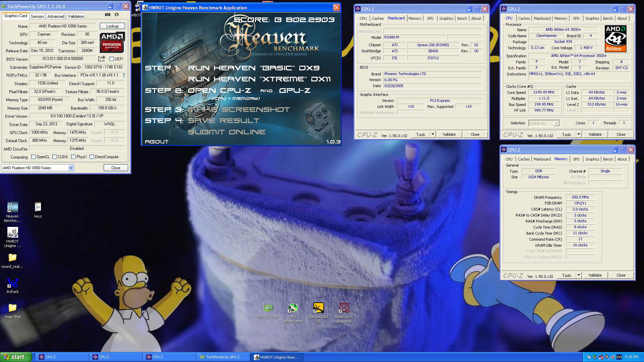The height and width of the screenshot is (362, 644).
Task: Click Validate in the Memory CPU-Z window
Action: (x=595, y=275)
